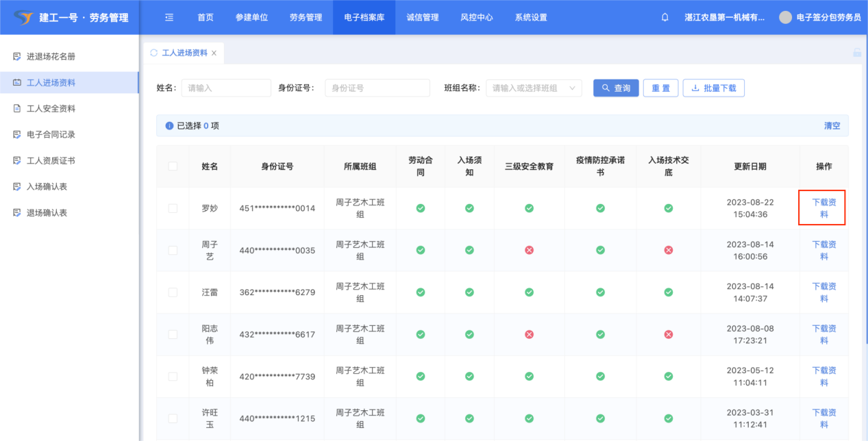The width and height of the screenshot is (868, 441).
Task: Open the 湛江农垦第一机械 project selector
Action: (724, 18)
